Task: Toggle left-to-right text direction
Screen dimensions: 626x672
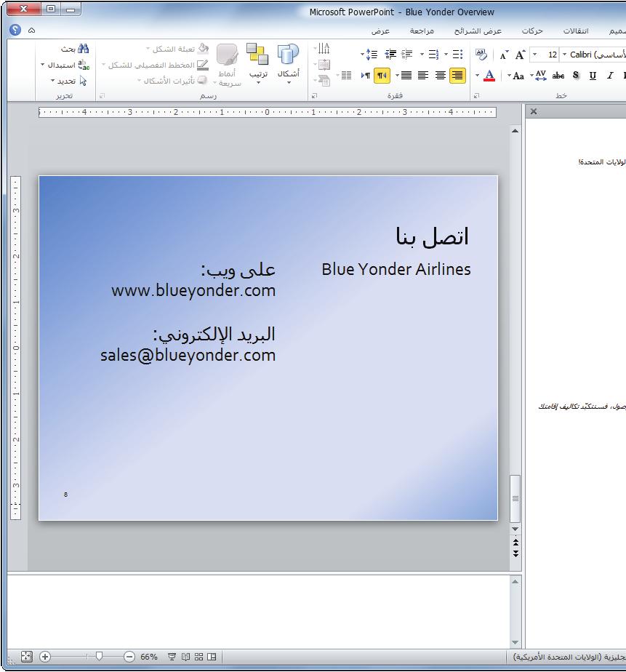Action: coord(366,76)
